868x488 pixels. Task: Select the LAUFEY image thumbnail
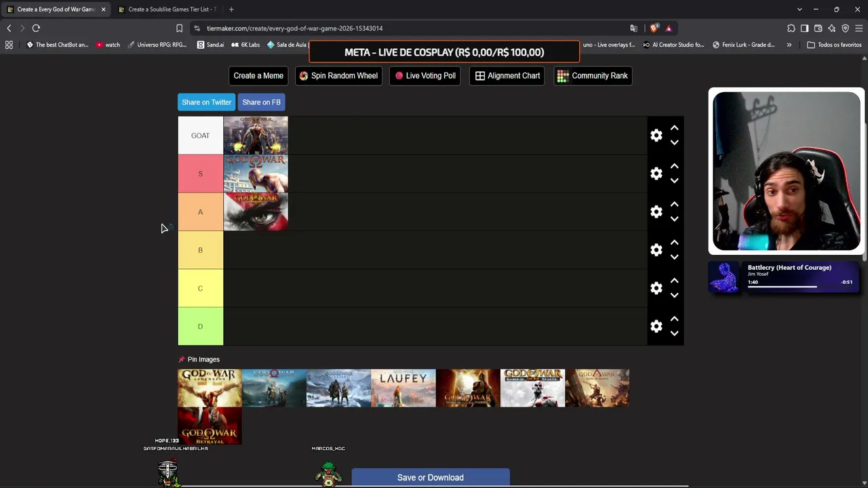tap(403, 388)
